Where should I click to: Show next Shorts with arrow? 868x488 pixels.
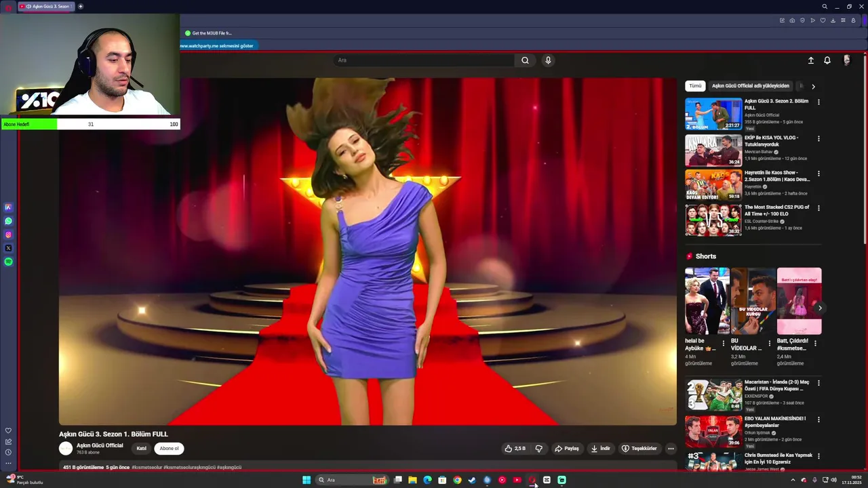[x=820, y=308]
